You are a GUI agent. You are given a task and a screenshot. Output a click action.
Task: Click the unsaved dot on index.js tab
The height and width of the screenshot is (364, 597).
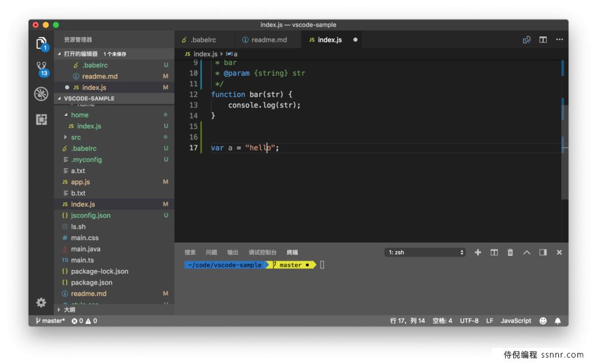[x=355, y=39]
